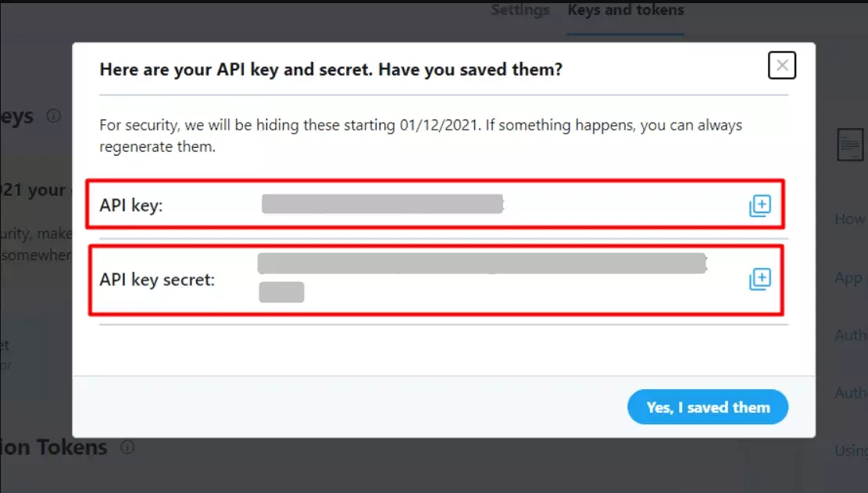Viewport: 868px width, 493px height.
Task: Open the Settings tab
Action: click(x=520, y=10)
